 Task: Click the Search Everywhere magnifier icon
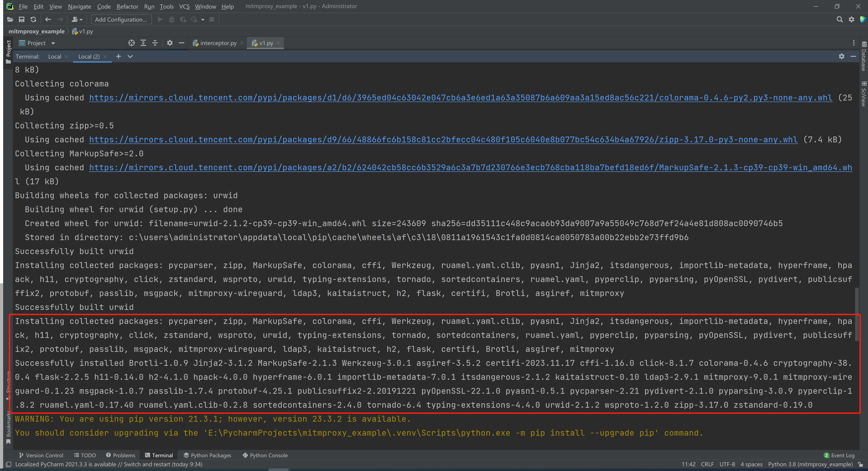point(839,20)
